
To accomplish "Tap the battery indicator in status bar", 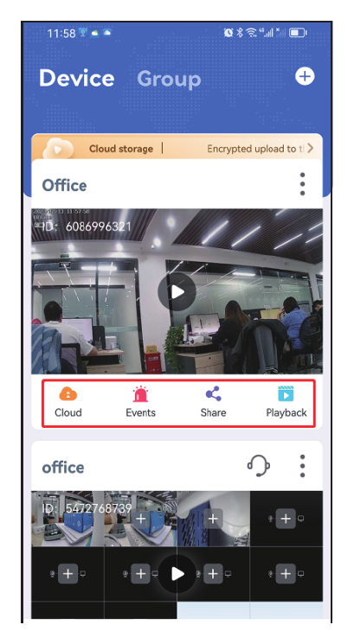I will [x=298, y=33].
